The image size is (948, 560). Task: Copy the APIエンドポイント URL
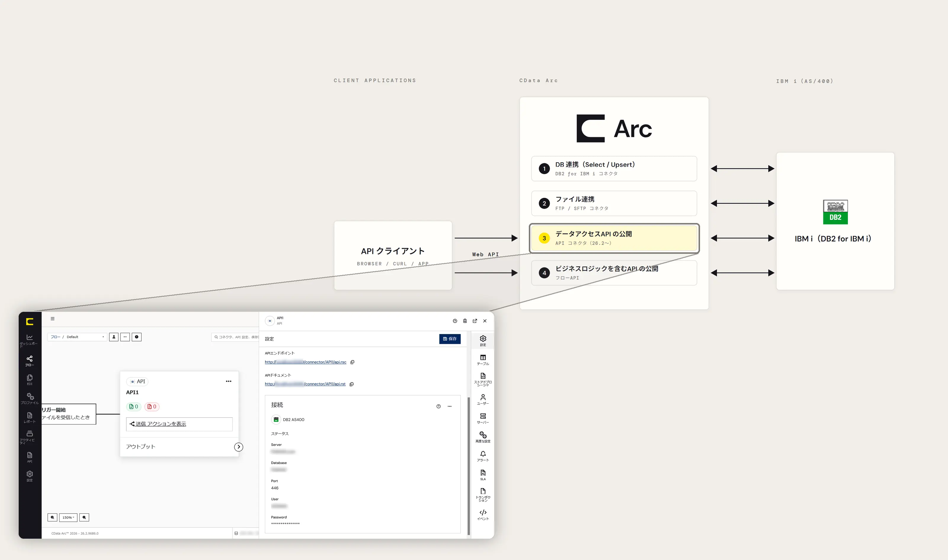[x=352, y=362]
